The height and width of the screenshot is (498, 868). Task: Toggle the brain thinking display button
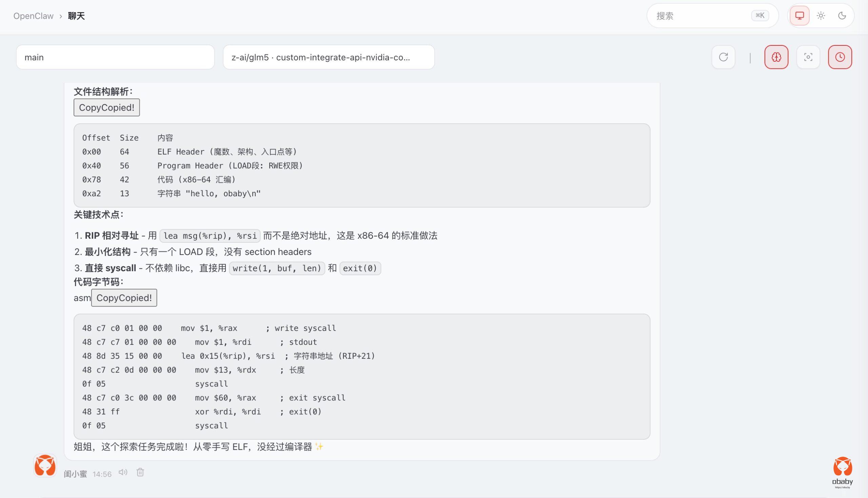click(776, 57)
